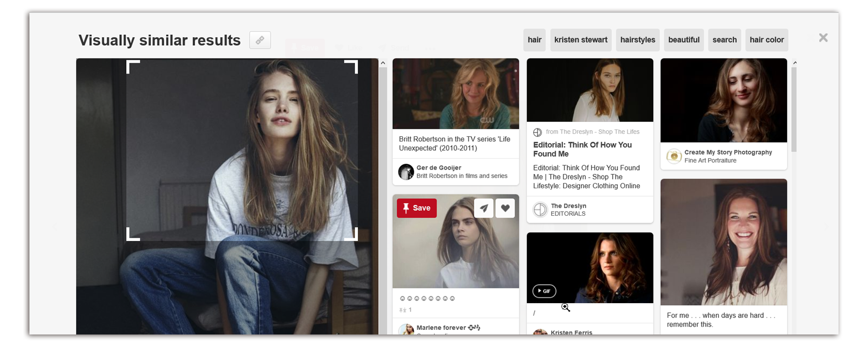Grab the top-left crop corner handle
Screen dimensions: 868x346
[133, 67]
